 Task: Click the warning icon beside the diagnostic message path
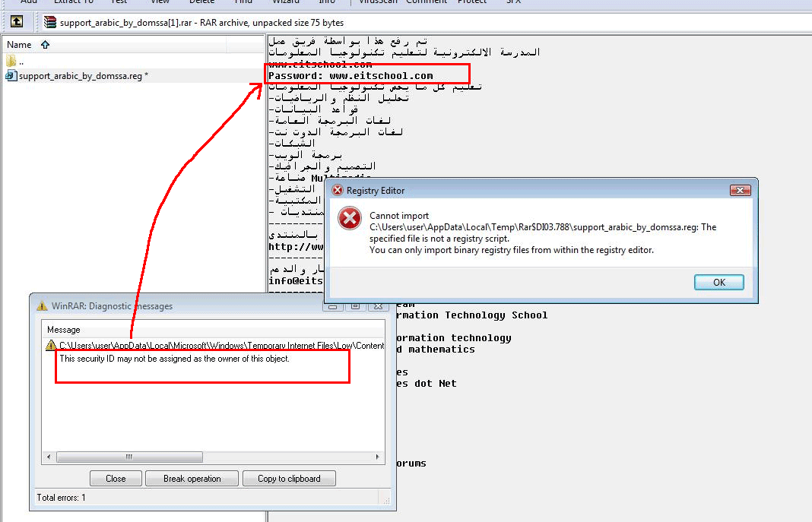coord(51,345)
